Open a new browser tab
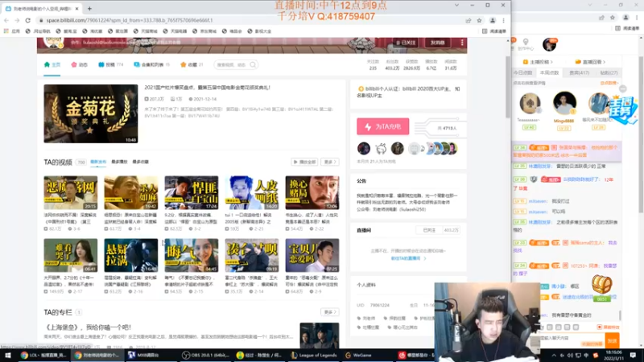Viewport: 644px width, 362px height. [89, 8]
